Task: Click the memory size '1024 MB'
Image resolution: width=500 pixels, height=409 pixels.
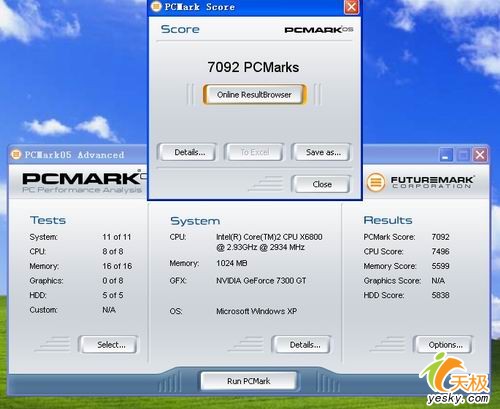Action: [x=232, y=263]
